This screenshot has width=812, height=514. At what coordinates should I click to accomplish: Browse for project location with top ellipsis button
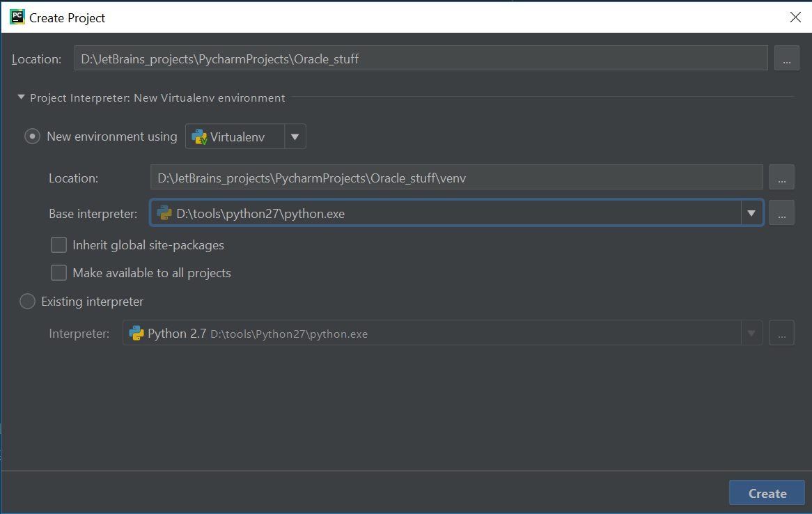tap(786, 59)
